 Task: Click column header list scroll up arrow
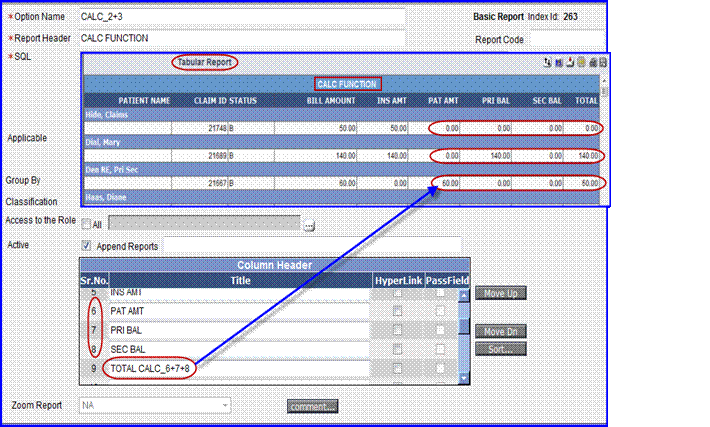point(464,296)
